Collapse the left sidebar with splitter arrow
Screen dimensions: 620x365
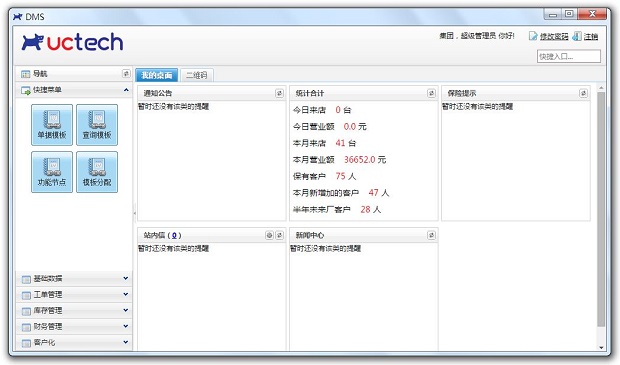tap(134, 213)
